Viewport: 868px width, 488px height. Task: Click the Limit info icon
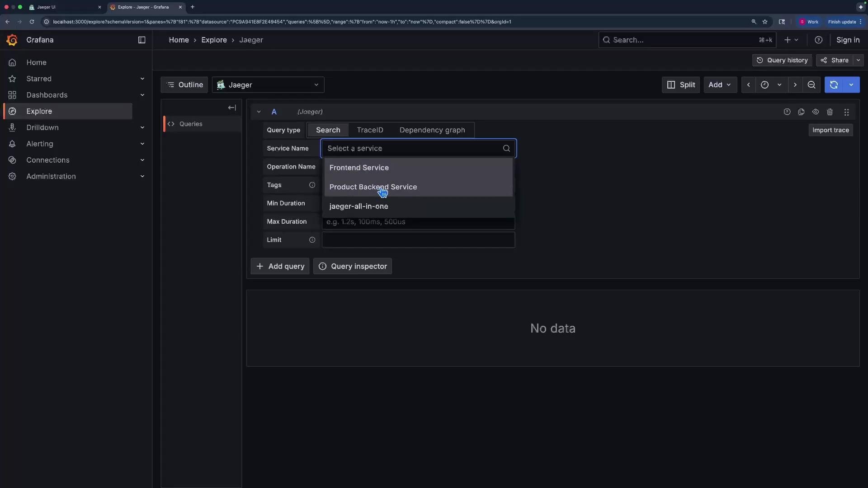(x=312, y=240)
